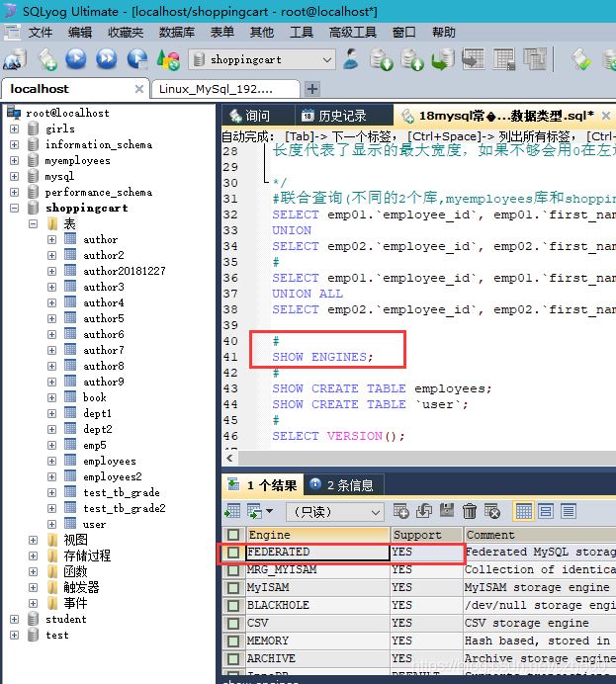The height and width of the screenshot is (684, 616).
Task: Tick the MyISAM row checkbox
Action: pos(232,588)
